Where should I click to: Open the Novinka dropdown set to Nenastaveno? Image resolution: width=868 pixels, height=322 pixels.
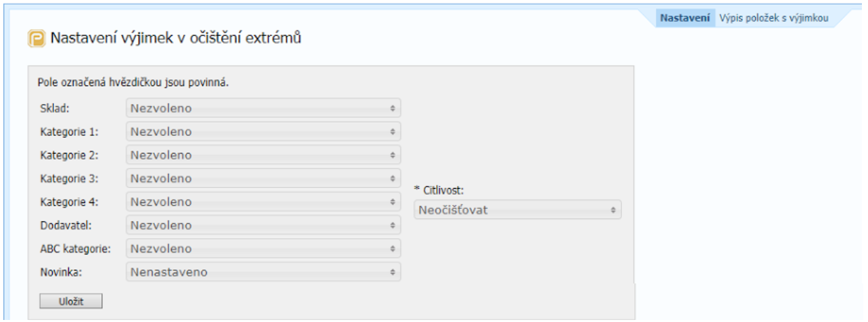click(263, 272)
